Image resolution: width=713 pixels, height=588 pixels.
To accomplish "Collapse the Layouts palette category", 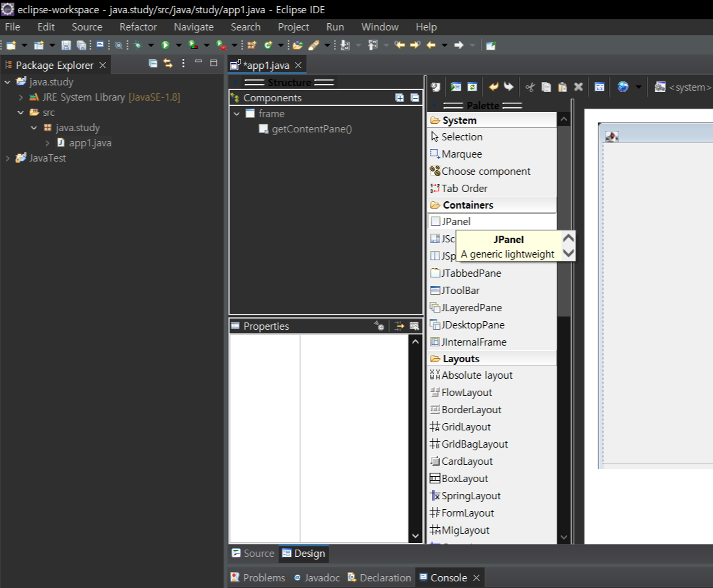I will tap(492, 358).
